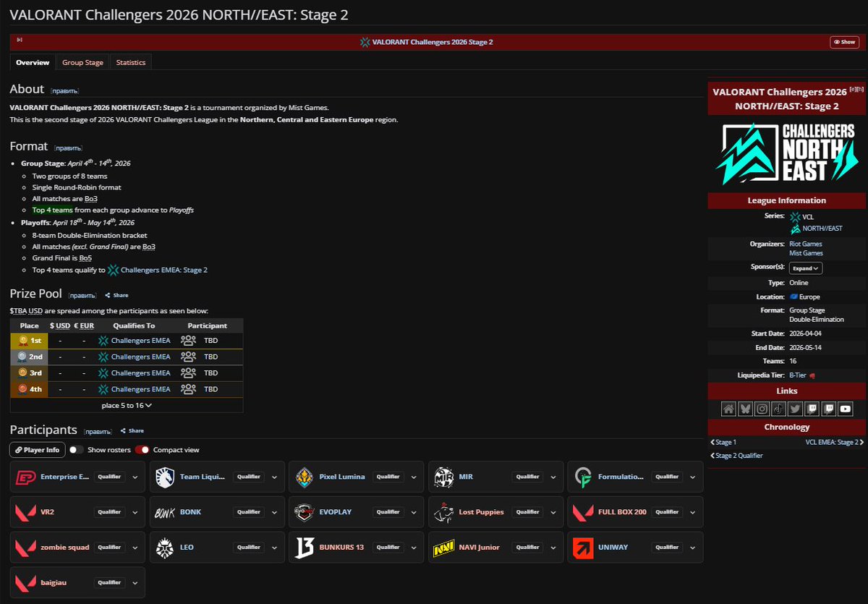Open the Instagram link icon
The image size is (868, 604).
762,409
